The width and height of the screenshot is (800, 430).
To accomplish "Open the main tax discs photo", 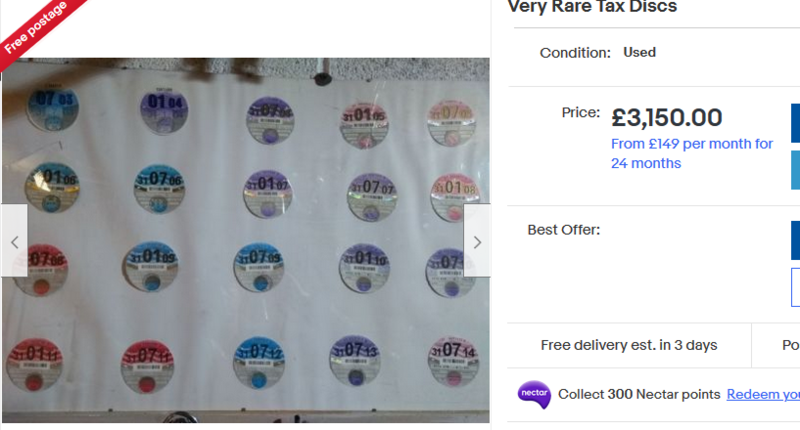I will tap(245, 240).
